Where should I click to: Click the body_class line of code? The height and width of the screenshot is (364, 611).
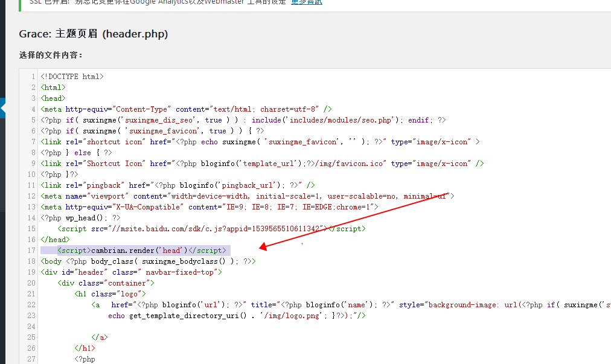click(148, 261)
